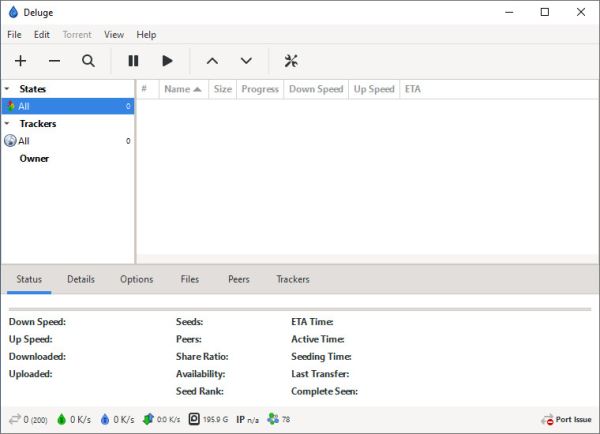The height and width of the screenshot is (434, 600).
Task: Open the search filter magnifier icon
Action: 88,61
